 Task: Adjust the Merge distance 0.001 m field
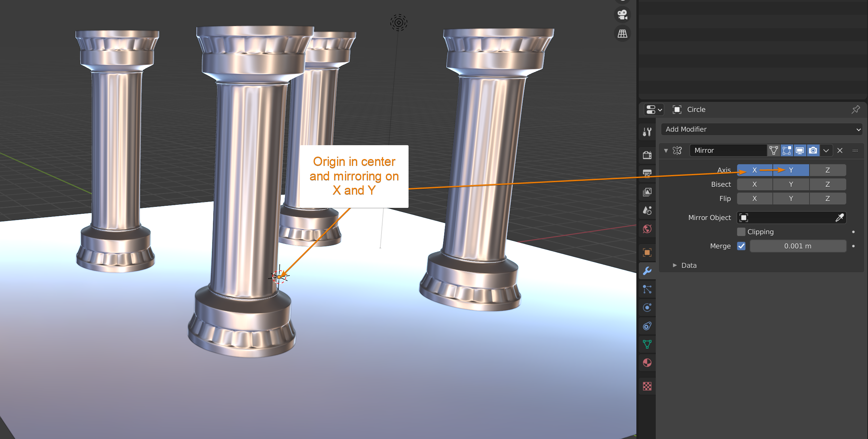797,246
